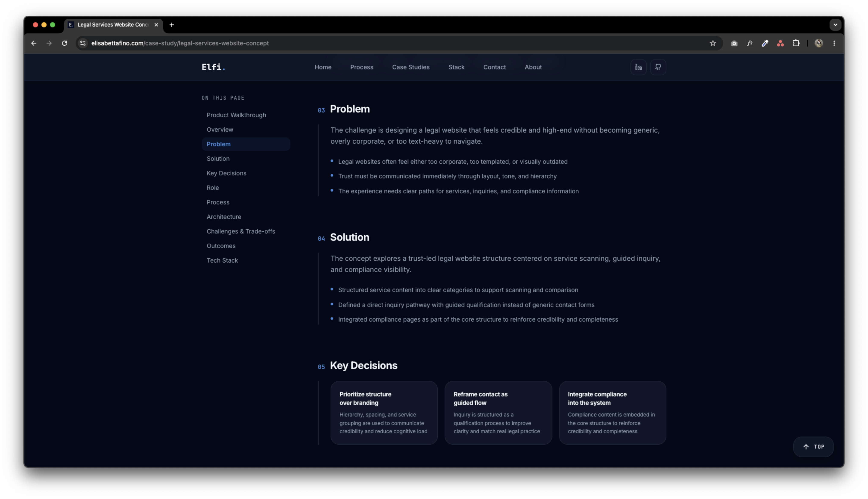The width and height of the screenshot is (868, 499).
Task: Select the Legal Services Website Concept tab
Action: point(113,25)
